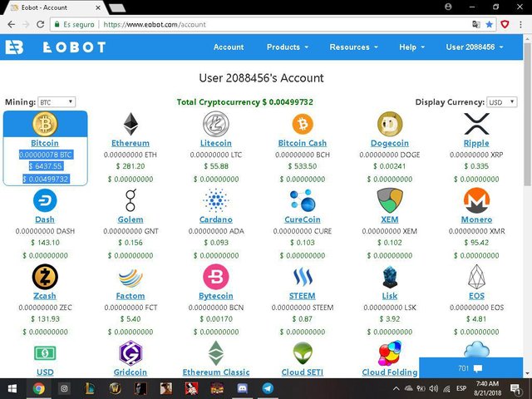Click the $ 281.20 Ethereum price

click(x=131, y=166)
